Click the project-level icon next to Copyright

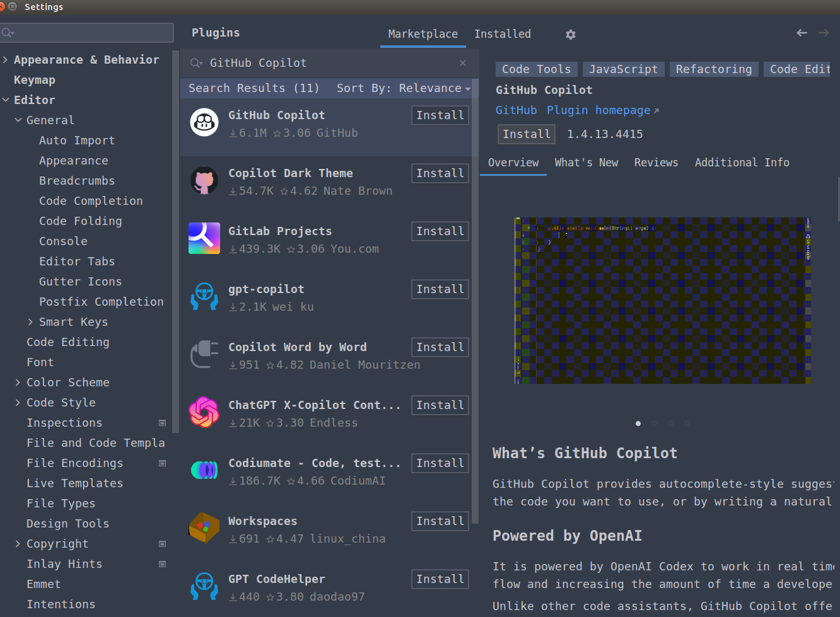162,544
